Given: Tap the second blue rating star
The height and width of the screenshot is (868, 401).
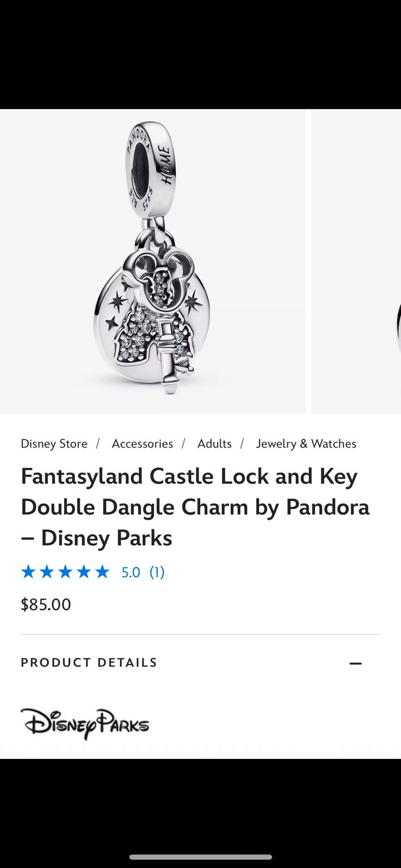Looking at the screenshot, I should pos(47,572).
